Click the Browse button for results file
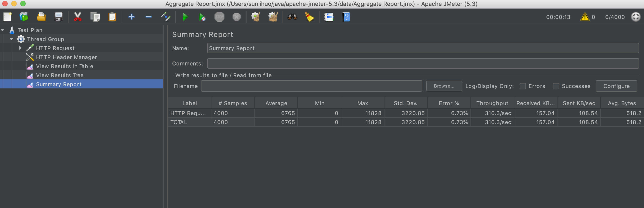 pos(444,86)
